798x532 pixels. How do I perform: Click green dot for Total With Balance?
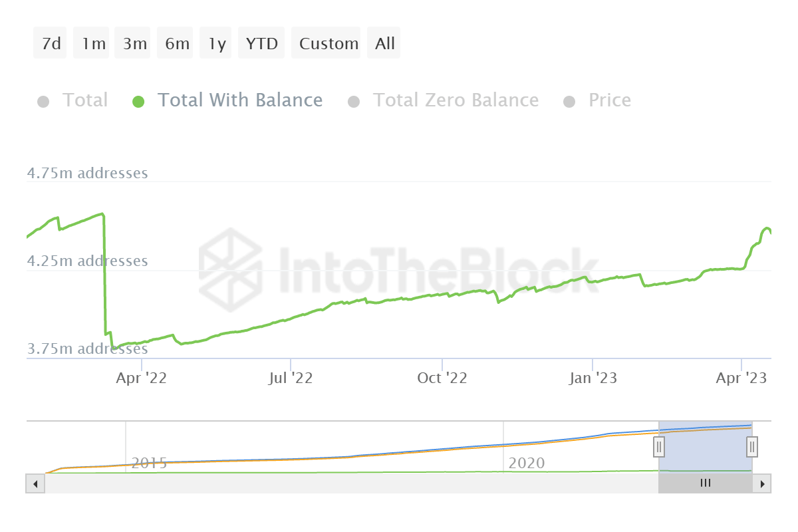coord(138,102)
